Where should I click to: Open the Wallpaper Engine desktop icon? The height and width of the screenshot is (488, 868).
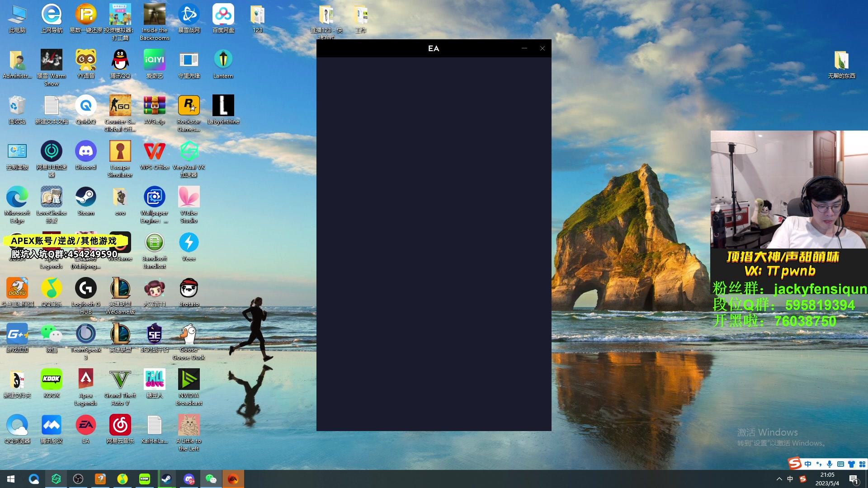click(154, 197)
